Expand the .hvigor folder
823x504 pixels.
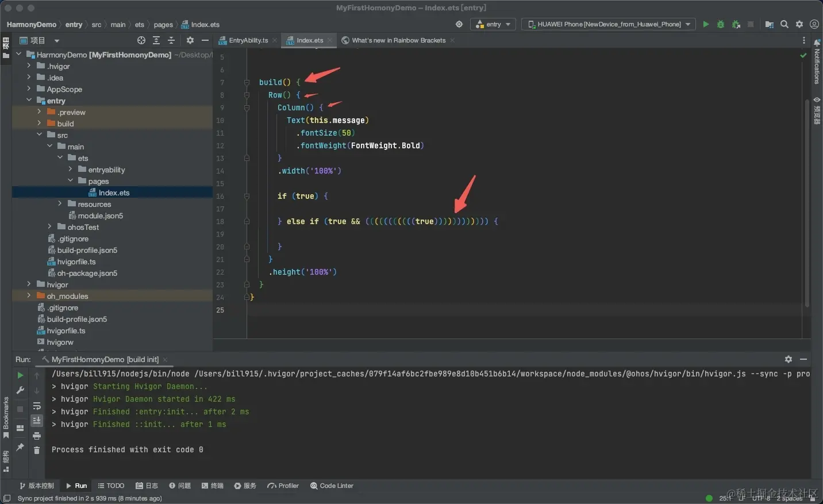(x=29, y=66)
